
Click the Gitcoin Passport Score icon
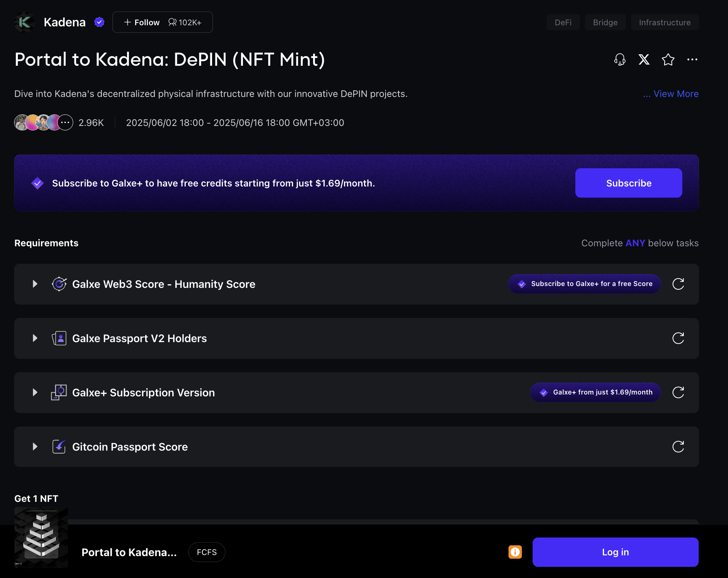coord(59,447)
